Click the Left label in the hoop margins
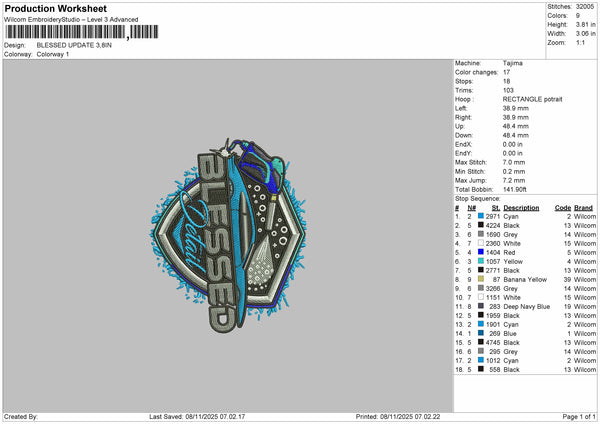The width and height of the screenshot is (600, 424). pos(461,108)
